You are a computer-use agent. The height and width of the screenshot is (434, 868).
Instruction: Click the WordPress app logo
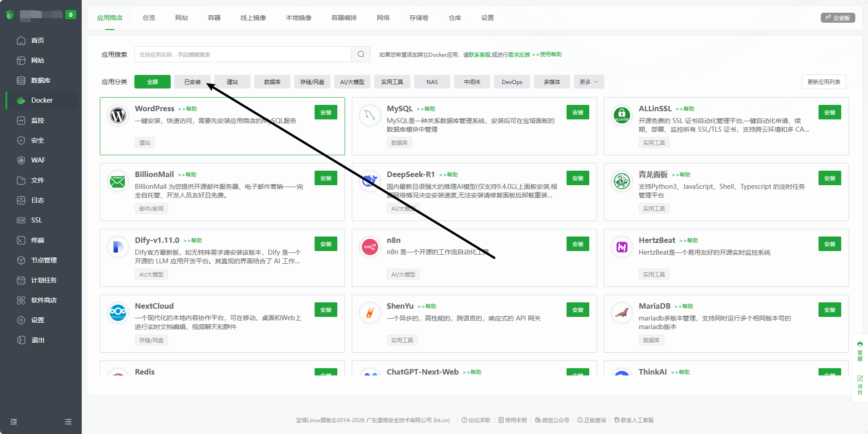[x=118, y=115]
